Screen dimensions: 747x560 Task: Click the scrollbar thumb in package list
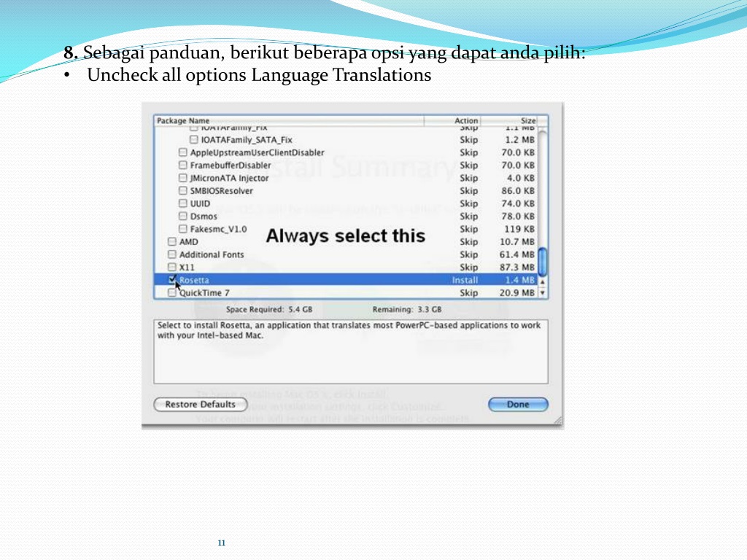coord(542,262)
